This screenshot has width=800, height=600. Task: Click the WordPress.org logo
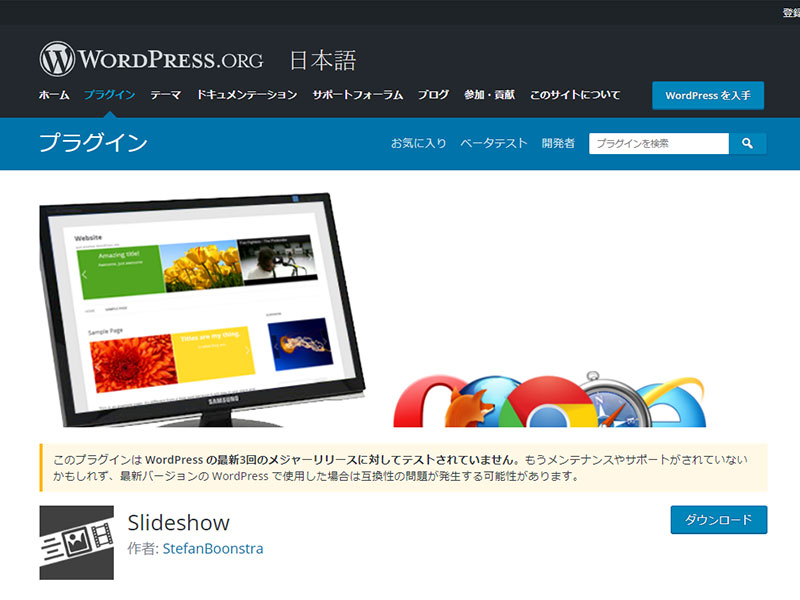tap(151, 59)
